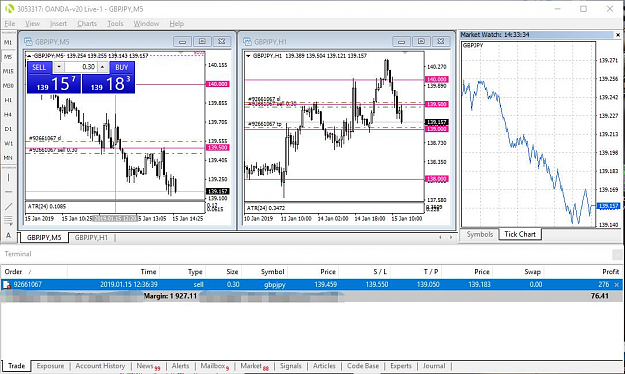Collapse the one-click trading panel triangle
Screen dimensions: 625x374
pos(29,56)
